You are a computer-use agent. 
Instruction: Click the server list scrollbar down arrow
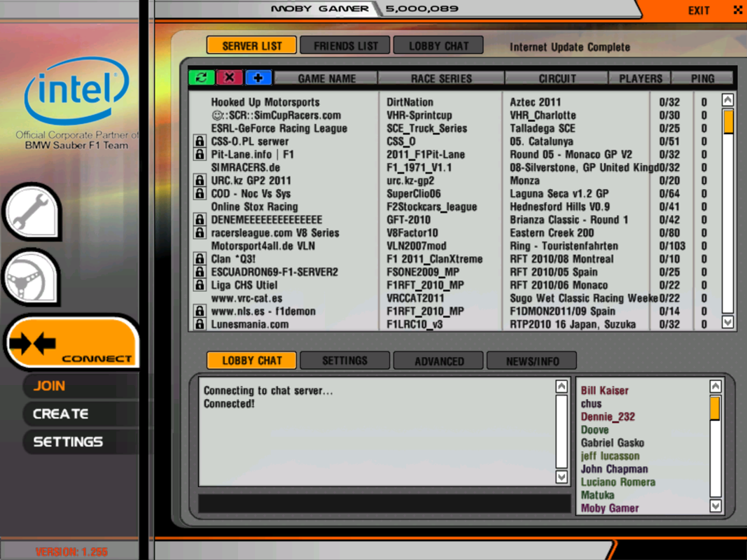click(x=727, y=321)
